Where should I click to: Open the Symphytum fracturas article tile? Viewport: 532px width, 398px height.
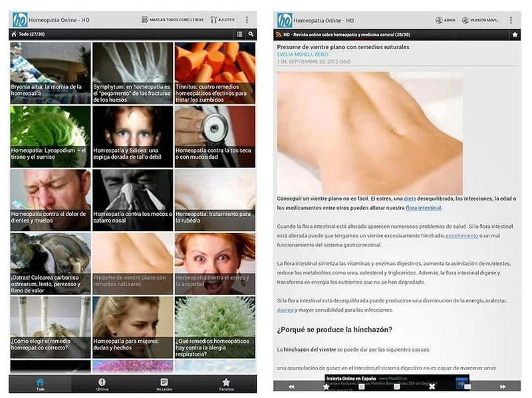click(132, 73)
